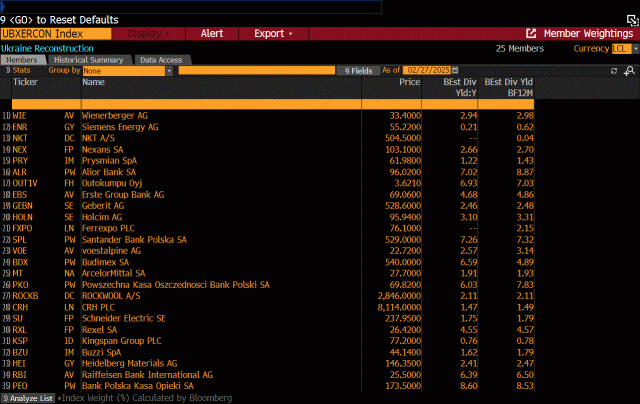This screenshot has height=404, width=640.
Task: Select the voestalpine AG row
Action: tap(267, 251)
